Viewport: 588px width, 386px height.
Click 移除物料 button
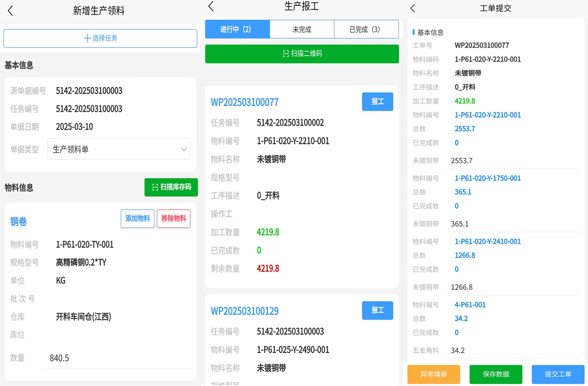tap(173, 218)
